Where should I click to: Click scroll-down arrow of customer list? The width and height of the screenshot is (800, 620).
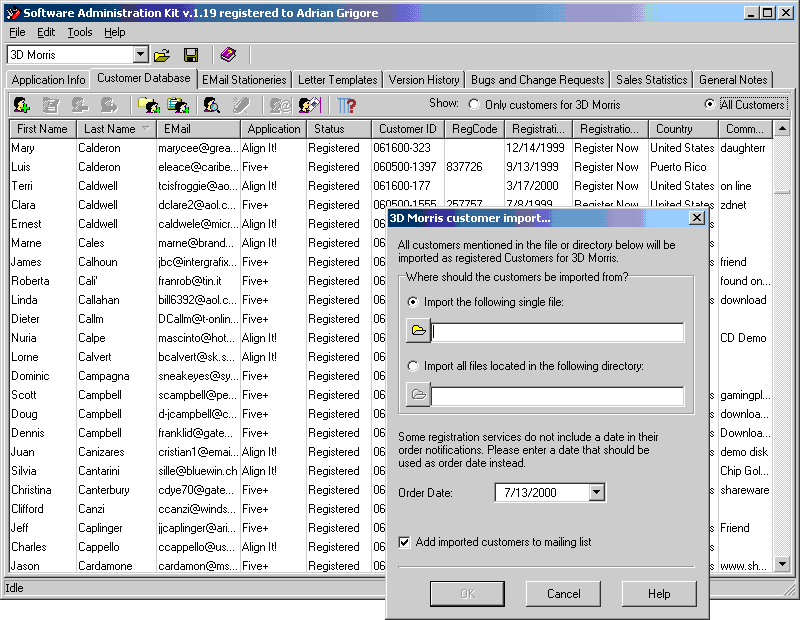tap(782, 563)
